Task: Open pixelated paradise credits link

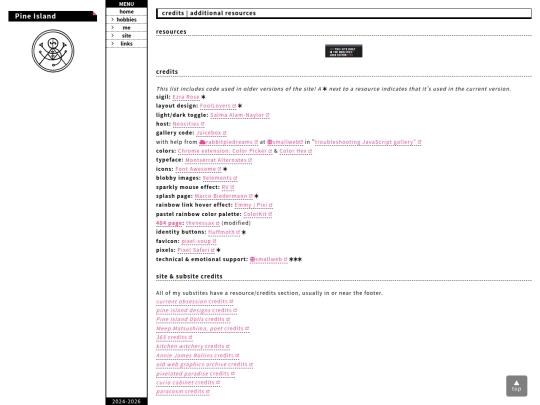Action: (x=195, y=374)
